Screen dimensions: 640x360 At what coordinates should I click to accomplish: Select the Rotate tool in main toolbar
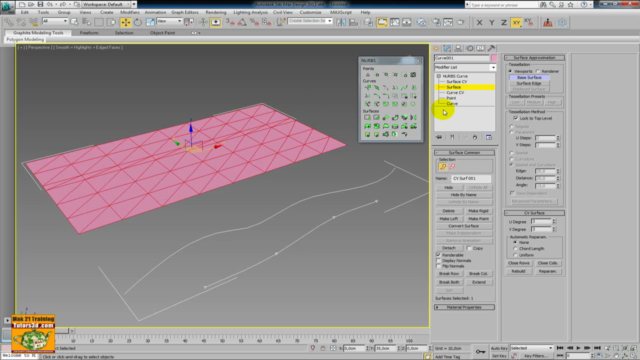tap(138, 22)
